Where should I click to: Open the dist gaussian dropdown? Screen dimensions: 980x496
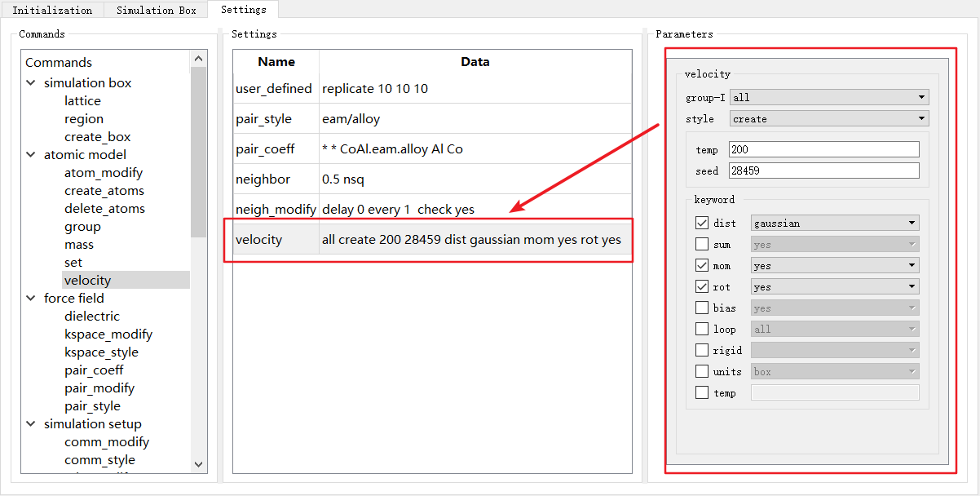(834, 223)
